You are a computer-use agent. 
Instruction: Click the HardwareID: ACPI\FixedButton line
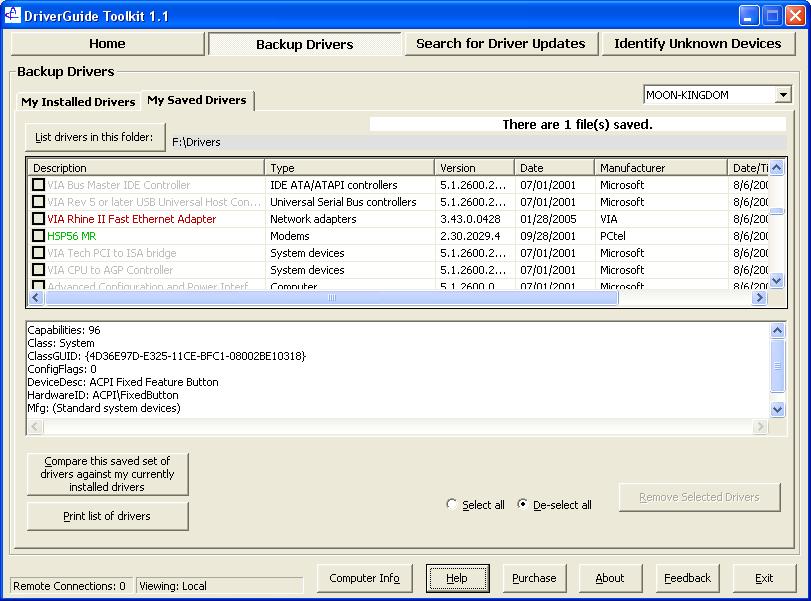(103, 395)
